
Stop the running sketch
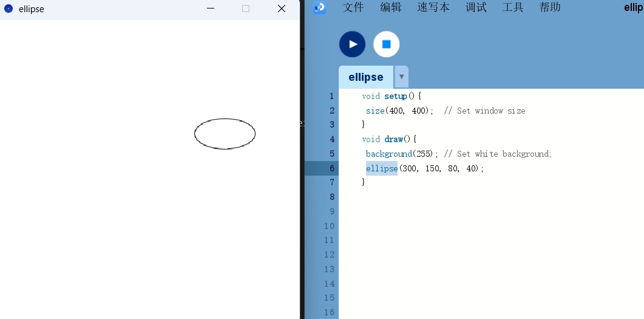click(386, 44)
